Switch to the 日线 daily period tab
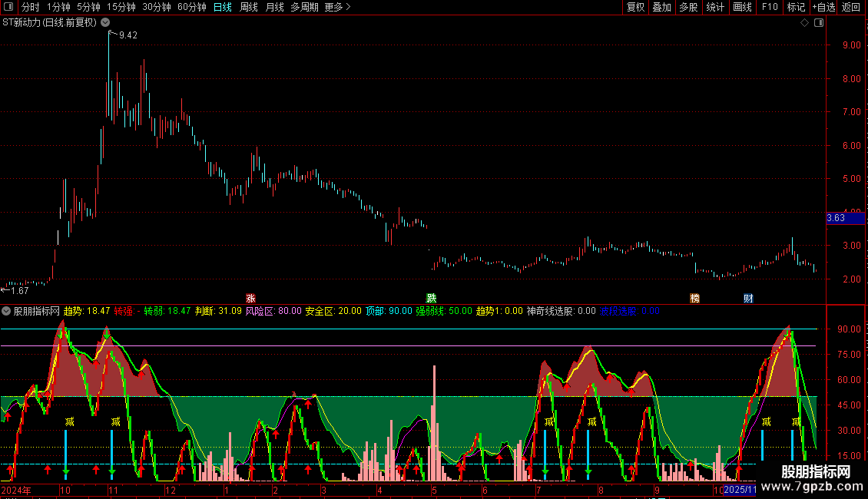 coord(222,8)
